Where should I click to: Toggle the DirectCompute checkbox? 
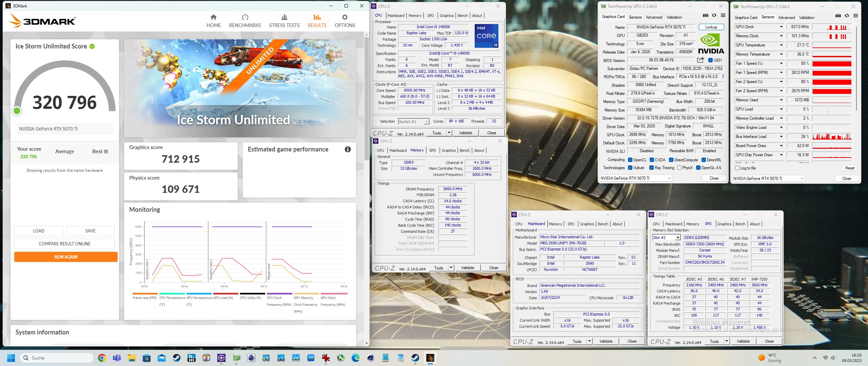671,160
